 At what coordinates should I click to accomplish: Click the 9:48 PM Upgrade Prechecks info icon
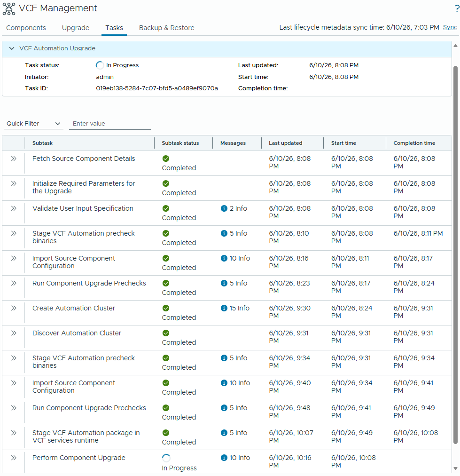[224, 408]
